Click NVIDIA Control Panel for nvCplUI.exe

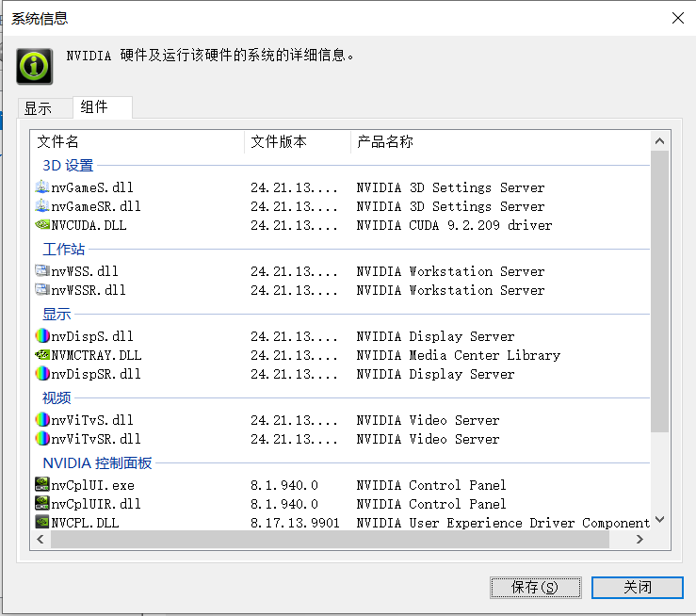(431, 485)
